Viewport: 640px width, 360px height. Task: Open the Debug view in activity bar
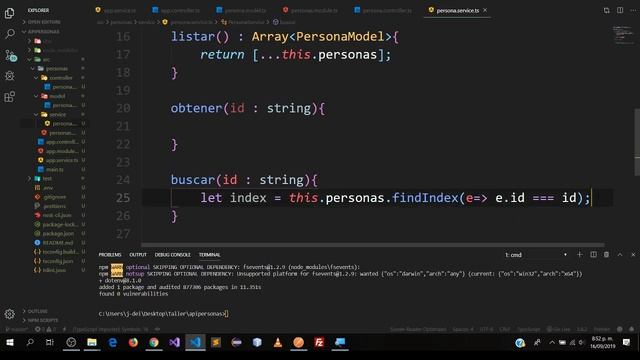click(9, 76)
